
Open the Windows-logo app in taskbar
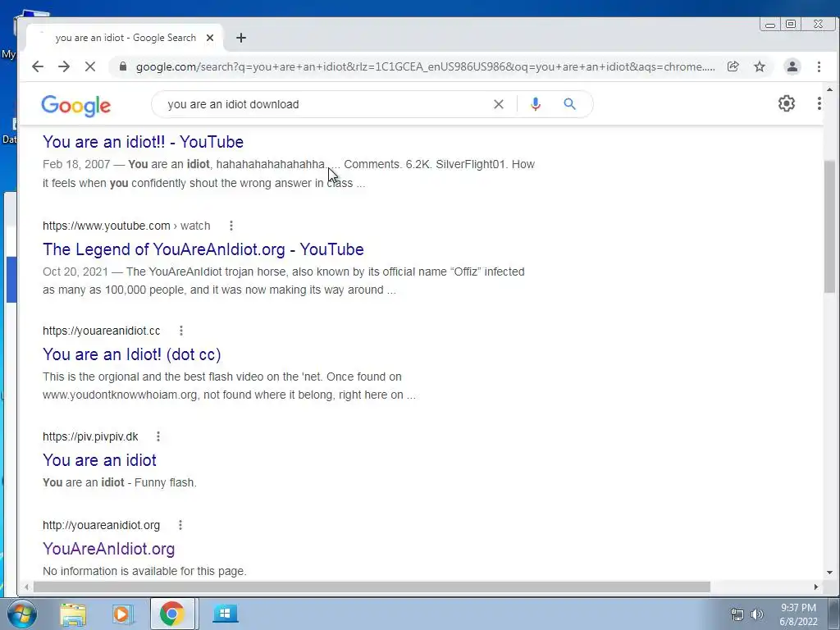225,614
